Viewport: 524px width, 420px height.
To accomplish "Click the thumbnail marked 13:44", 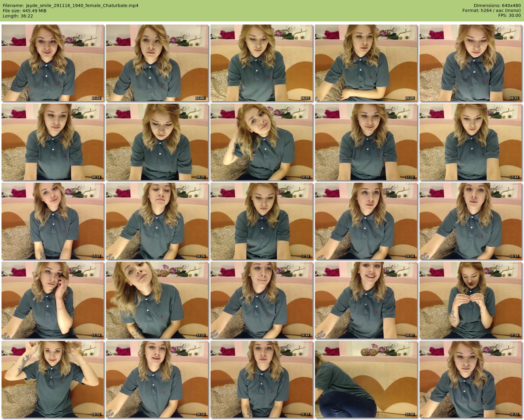I will pos(470,142).
